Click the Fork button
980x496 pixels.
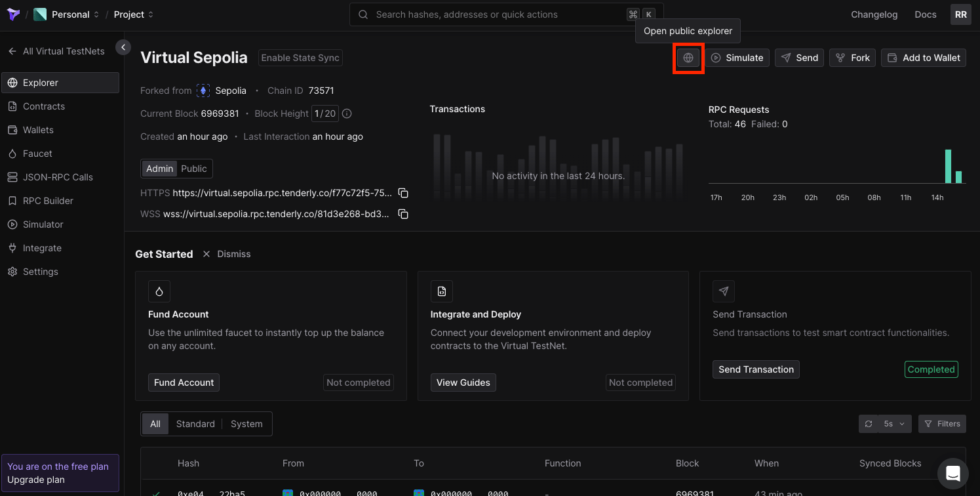click(852, 58)
